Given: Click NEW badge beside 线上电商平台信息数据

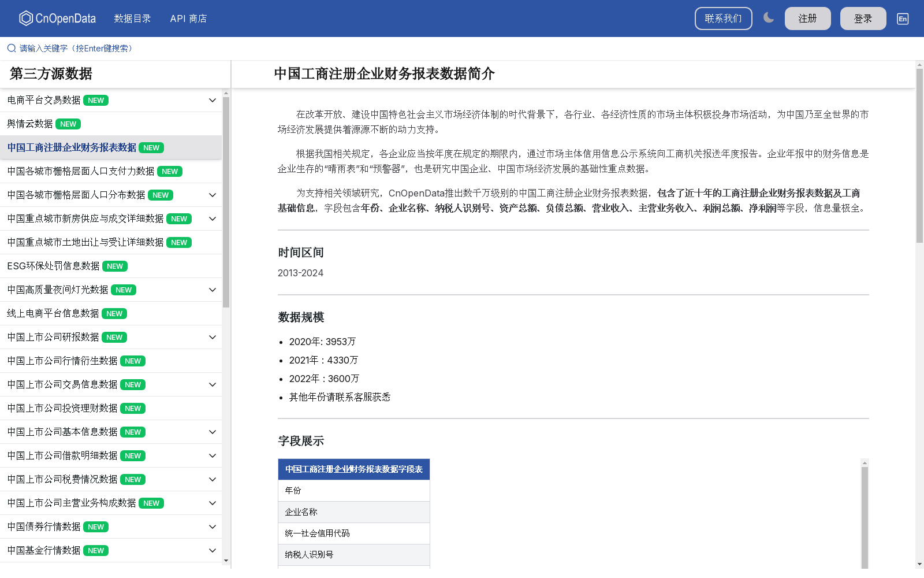Looking at the screenshot, I should click(114, 313).
